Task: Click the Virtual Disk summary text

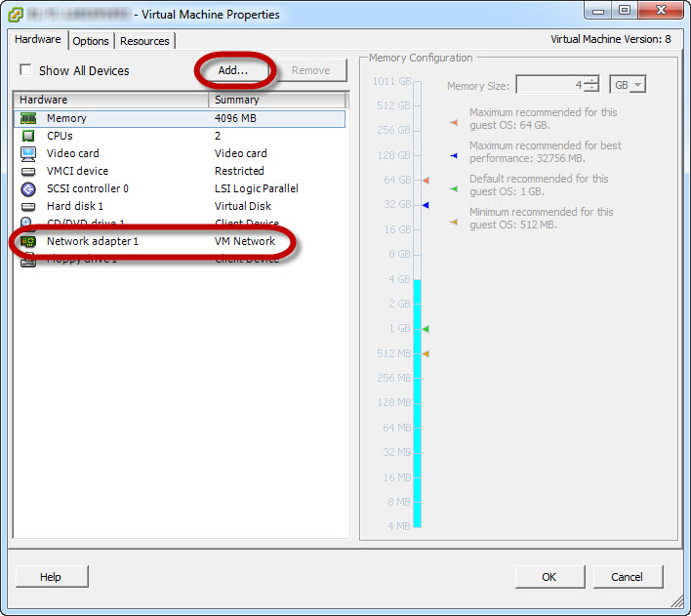Action: [x=243, y=206]
